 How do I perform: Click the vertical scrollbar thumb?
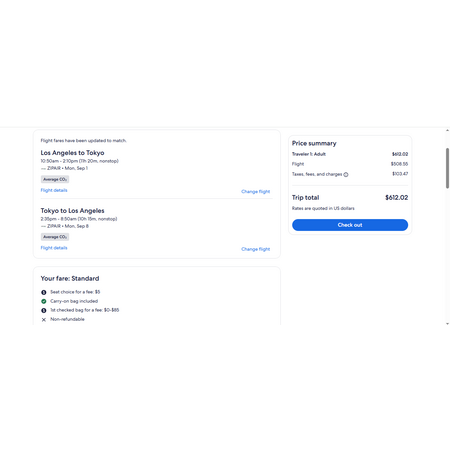(x=447, y=168)
